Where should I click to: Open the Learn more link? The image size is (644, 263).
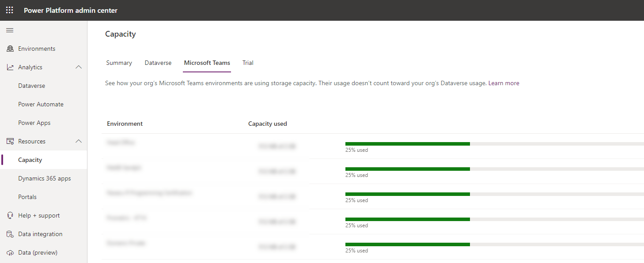[504, 83]
